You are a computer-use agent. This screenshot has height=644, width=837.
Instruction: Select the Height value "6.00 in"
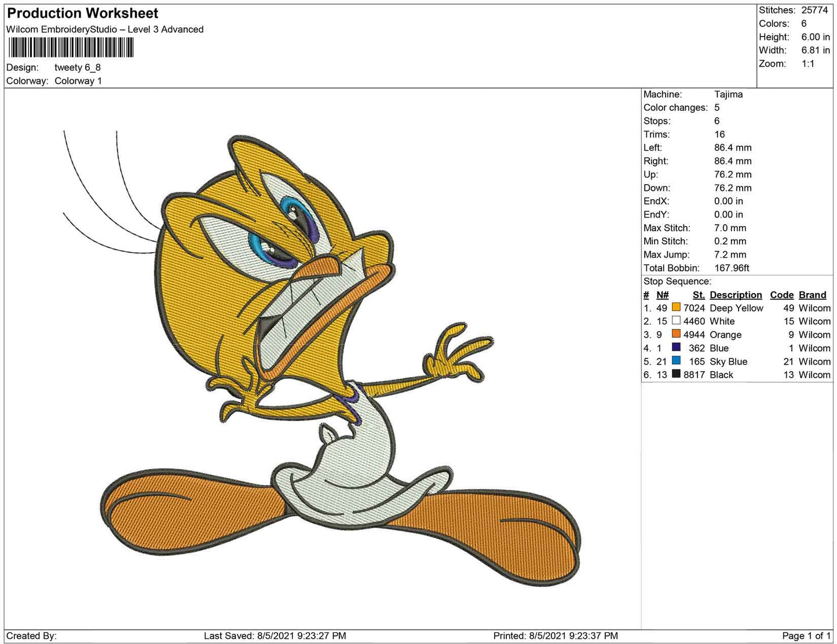pyautogui.click(x=816, y=37)
